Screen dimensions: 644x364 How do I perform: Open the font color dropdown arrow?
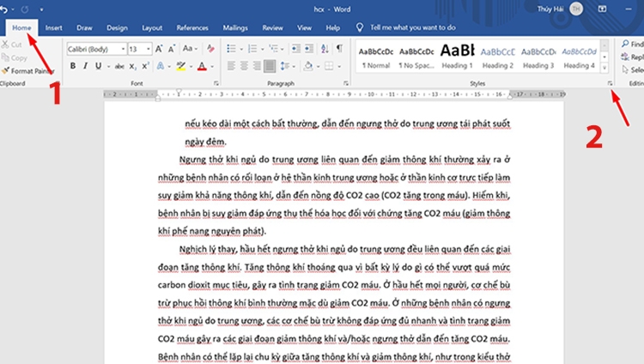pyautogui.click(x=212, y=66)
